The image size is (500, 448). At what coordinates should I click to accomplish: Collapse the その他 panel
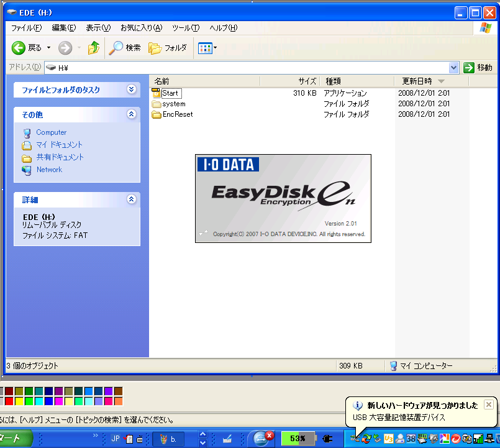pyautogui.click(x=131, y=114)
